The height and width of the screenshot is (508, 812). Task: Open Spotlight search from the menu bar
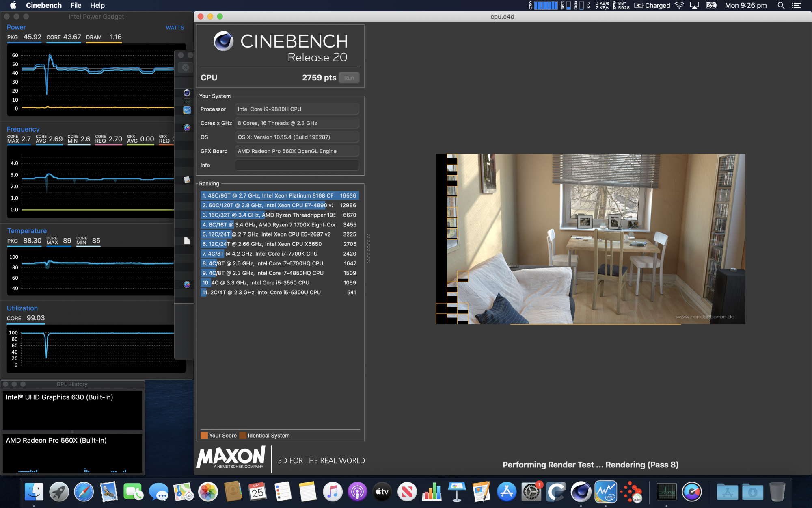point(781,5)
